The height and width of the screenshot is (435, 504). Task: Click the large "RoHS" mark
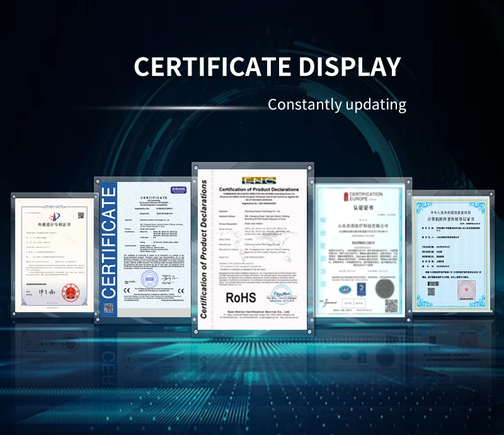pos(241,298)
